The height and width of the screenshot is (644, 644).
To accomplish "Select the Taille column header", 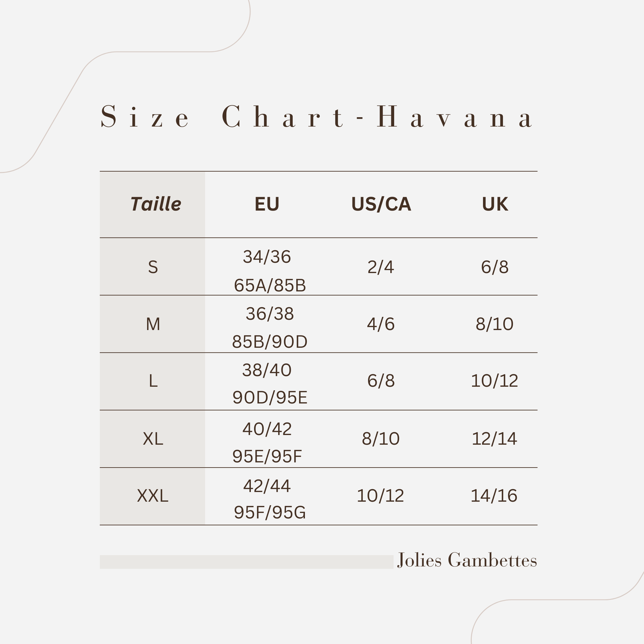I will (155, 204).
